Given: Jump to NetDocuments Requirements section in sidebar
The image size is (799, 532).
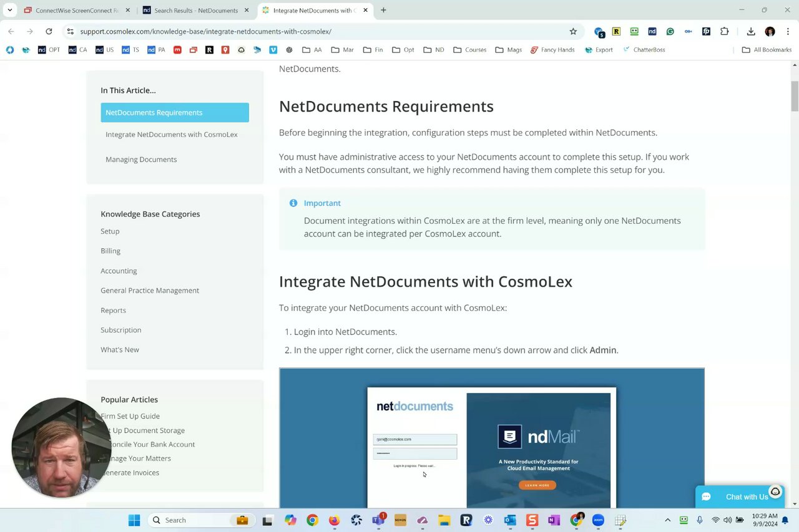Looking at the screenshot, I should point(175,112).
